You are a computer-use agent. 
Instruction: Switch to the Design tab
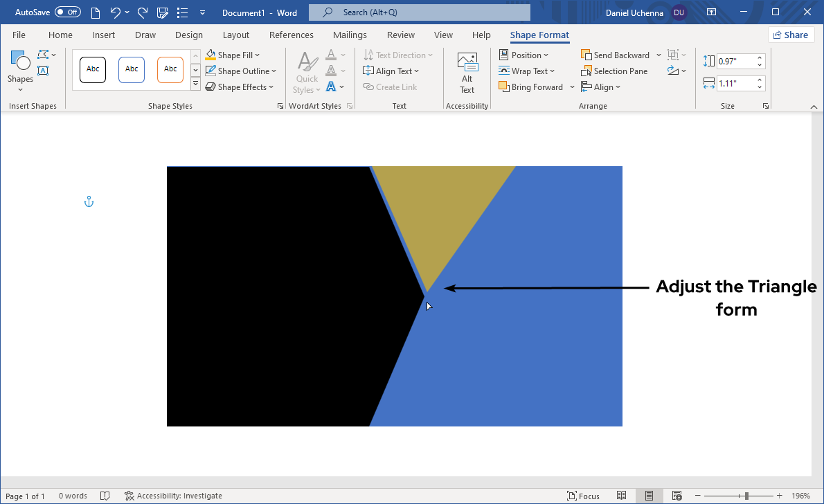pyautogui.click(x=189, y=35)
